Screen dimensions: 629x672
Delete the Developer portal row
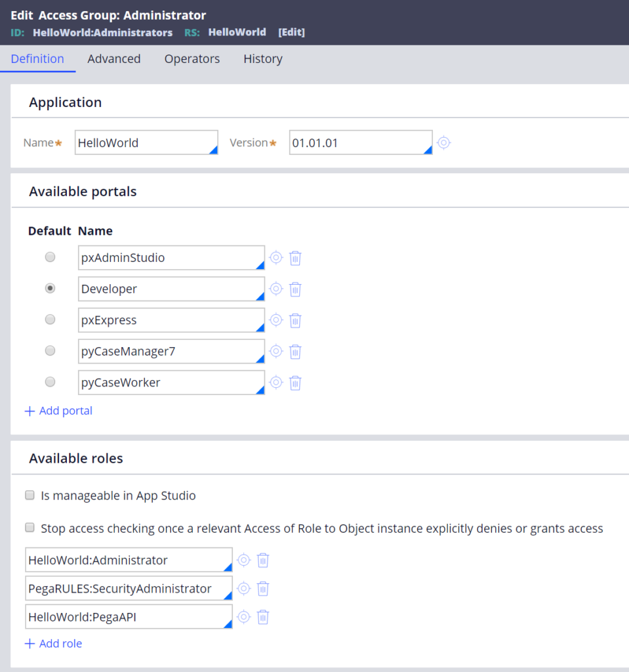tap(295, 289)
